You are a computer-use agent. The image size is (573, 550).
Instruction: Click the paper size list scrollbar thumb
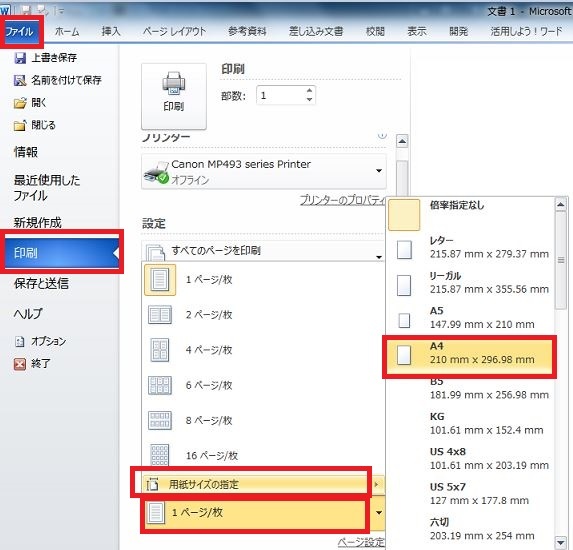pos(561,260)
